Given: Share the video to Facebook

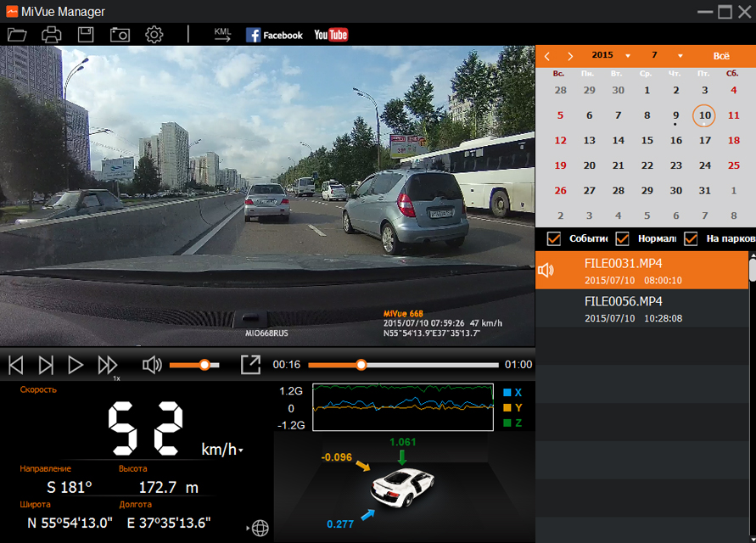Looking at the screenshot, I should point(274,34).
